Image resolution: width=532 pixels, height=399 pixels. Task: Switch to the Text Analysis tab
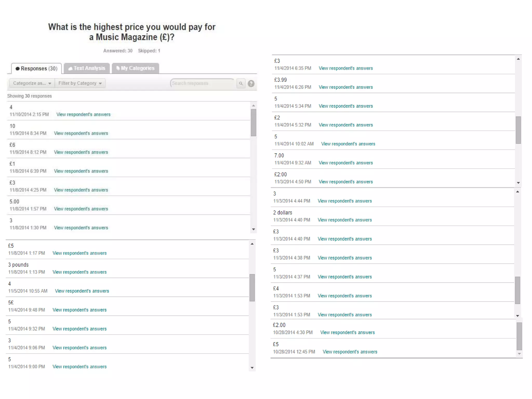(87, 68)
